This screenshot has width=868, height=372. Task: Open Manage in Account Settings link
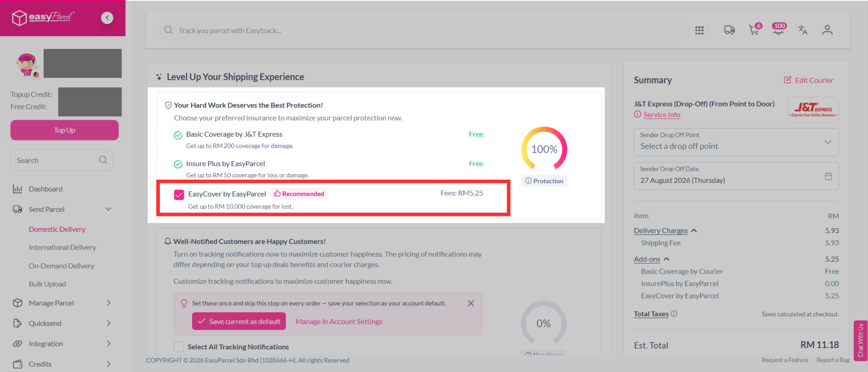[339, 322]
